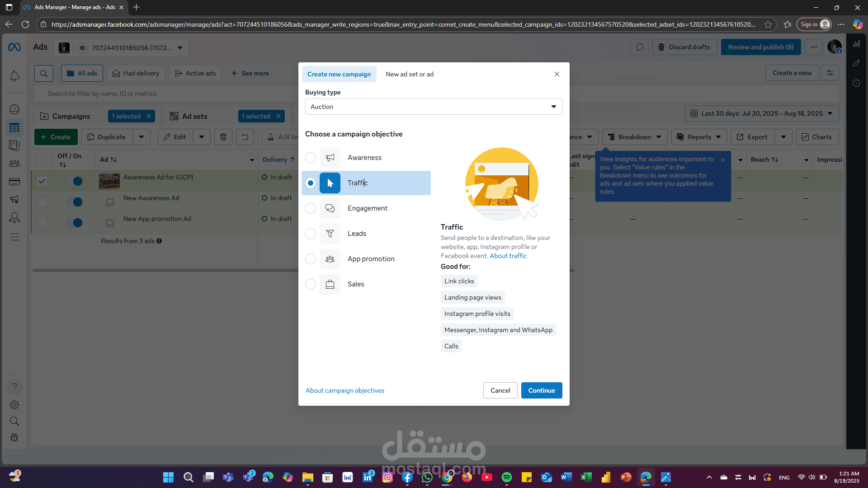868x488 pixels.
Task: Expand Edit options arrow
Action: (202, 137)
